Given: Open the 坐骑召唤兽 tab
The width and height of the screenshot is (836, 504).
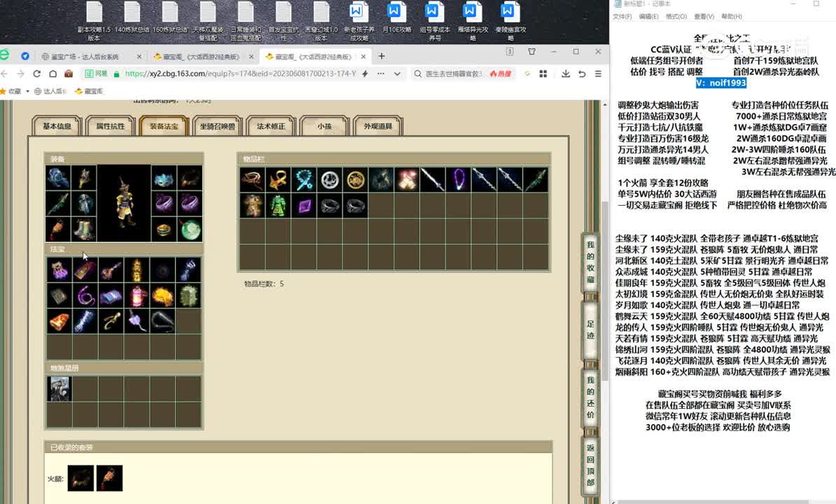Looking at the screenshot, I should 218,126.
